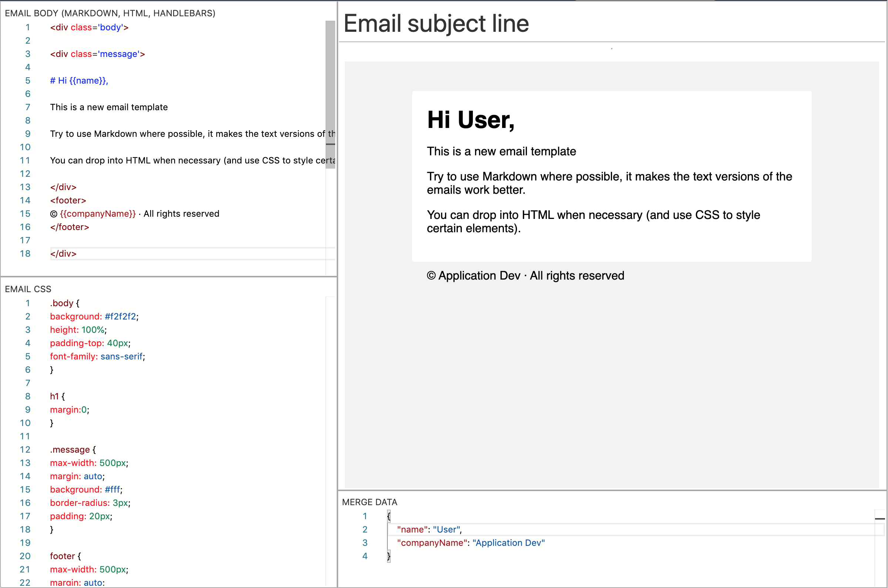Click the 'h1 {' selector in CSS editor
888x588 pixels.
57,396
